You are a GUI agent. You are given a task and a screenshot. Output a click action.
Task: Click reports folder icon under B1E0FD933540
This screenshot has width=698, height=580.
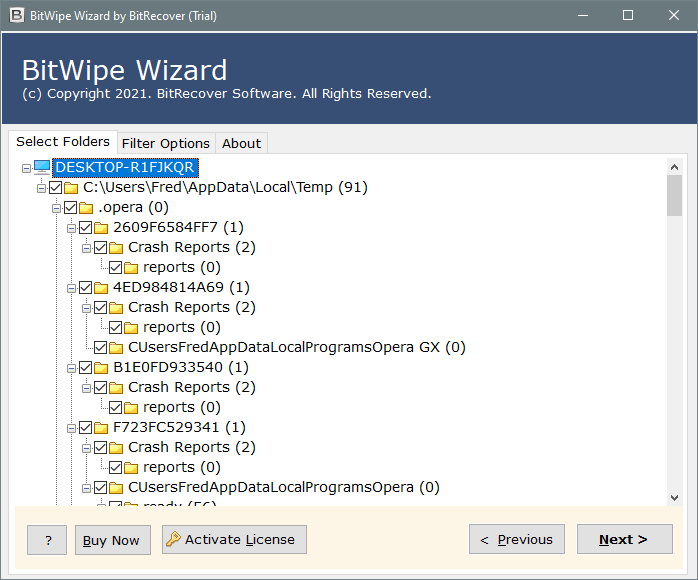tap(131, 408)
